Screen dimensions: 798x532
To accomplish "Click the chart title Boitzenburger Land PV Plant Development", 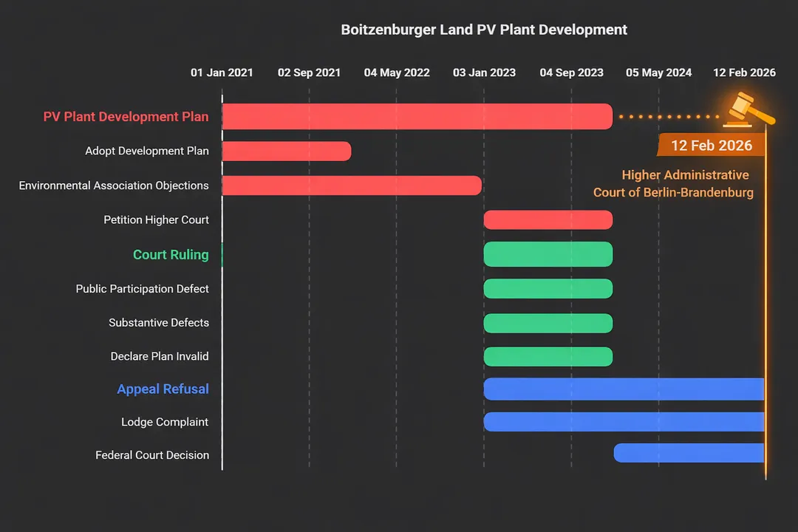I will point(484,30).
